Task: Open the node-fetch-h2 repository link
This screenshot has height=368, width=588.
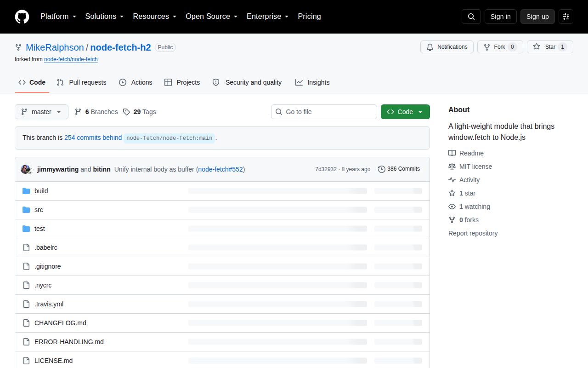Action: click(x=120, y=47)
